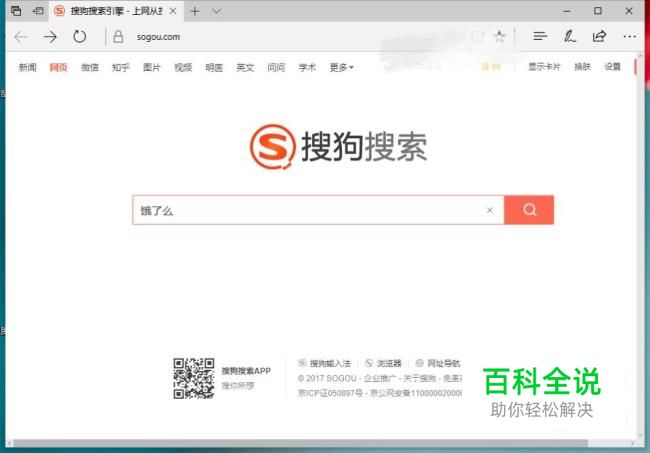The height and width of the screenshot is (453, 650).
Task: Open the web notes pen icon
Action: (570, 36)
